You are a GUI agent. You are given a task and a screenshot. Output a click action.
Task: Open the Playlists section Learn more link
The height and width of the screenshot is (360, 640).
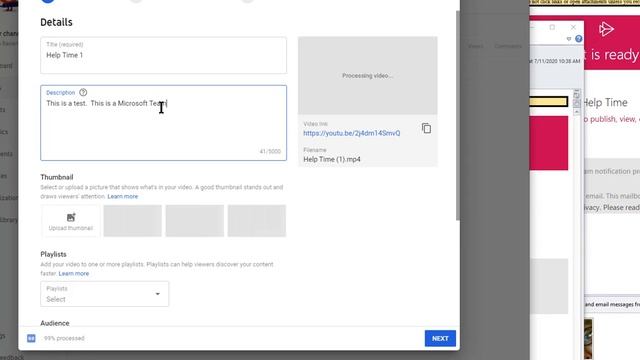click(x=73, y=273)
